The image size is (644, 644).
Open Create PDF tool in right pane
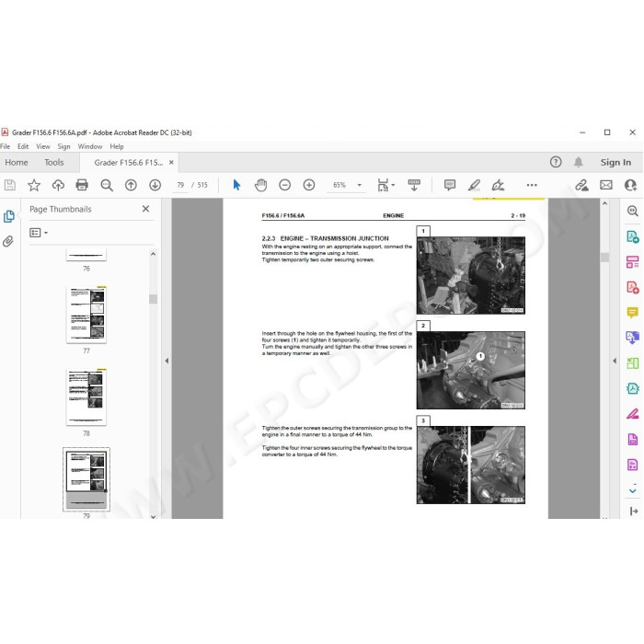[633, 287]
